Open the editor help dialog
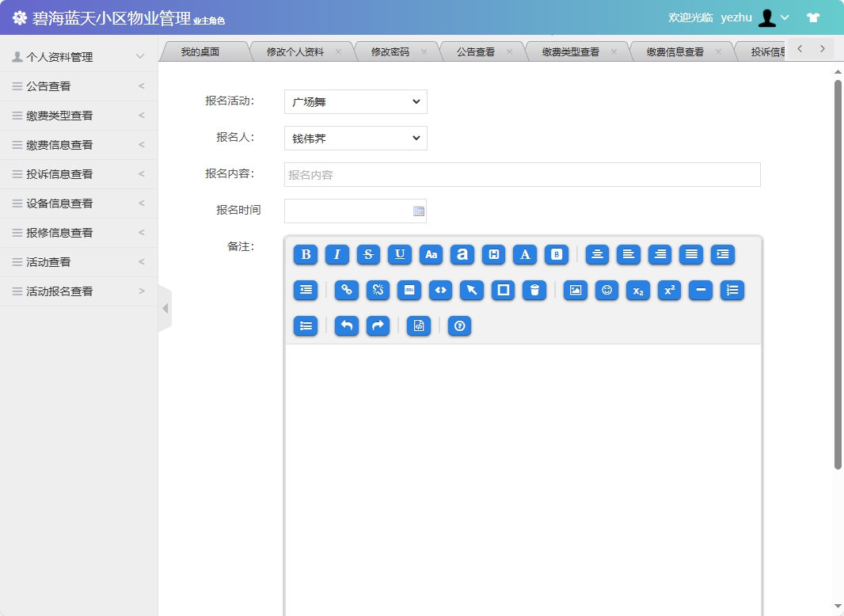 pos(459,325)
